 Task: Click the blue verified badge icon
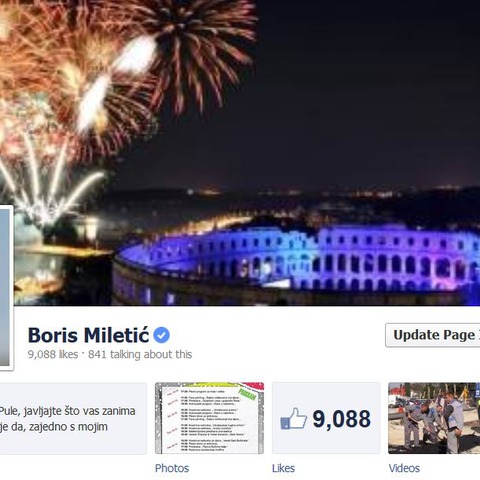pyautogui.click(x=162, y=335)
